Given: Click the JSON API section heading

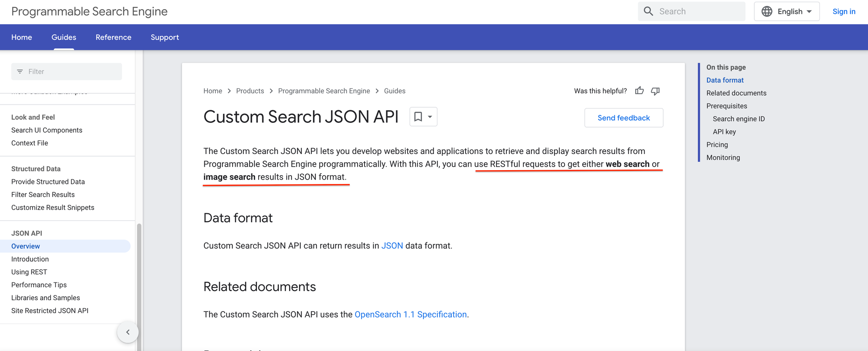Looking at the screenshot, I should pyautogui.click(x=26, y=233).
